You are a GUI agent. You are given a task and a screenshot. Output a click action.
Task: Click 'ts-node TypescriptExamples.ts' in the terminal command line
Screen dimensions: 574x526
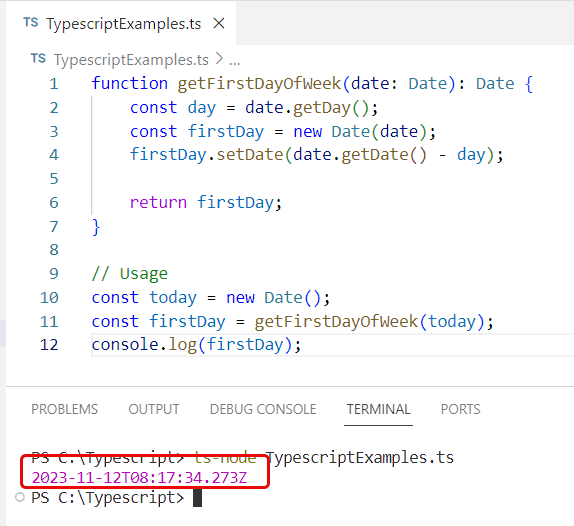coord(324,458)
